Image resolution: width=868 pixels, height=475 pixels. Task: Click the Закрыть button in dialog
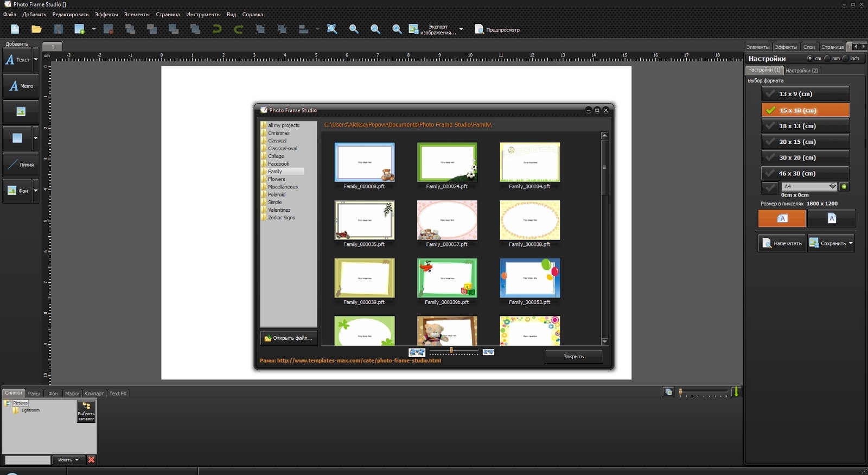[574, 357]
